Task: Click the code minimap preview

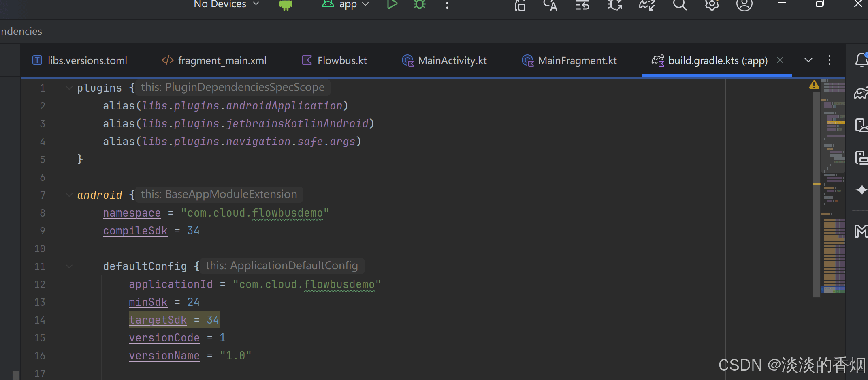Action: pos(833,187)
